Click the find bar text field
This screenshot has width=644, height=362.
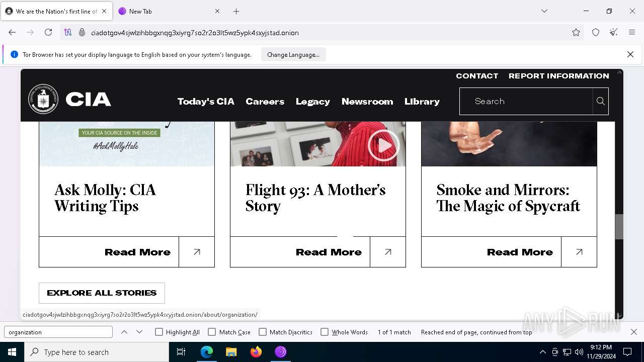pos(58,332)
